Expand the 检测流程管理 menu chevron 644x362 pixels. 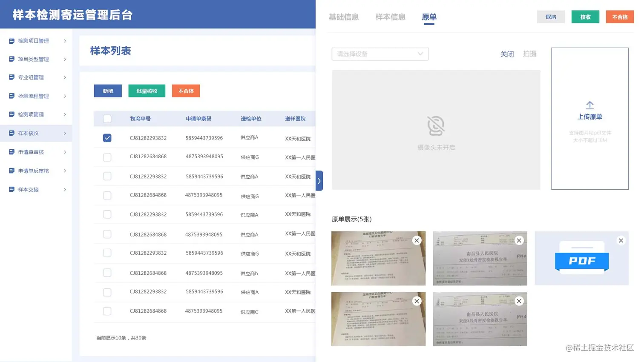tap(65, 96)
